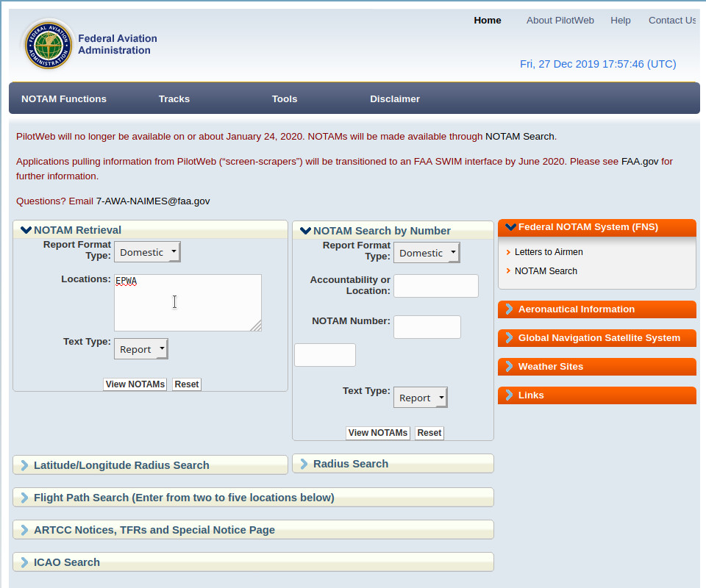Collapse the NOTAM Search by Number chevron
706x588 pixels.
coord(306,231)
